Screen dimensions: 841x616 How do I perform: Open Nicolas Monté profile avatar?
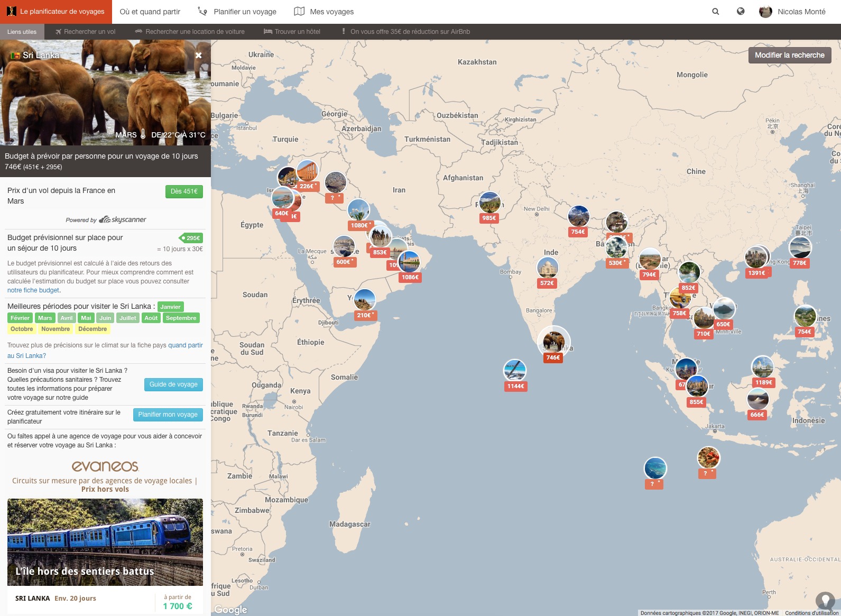coord(765,12)
